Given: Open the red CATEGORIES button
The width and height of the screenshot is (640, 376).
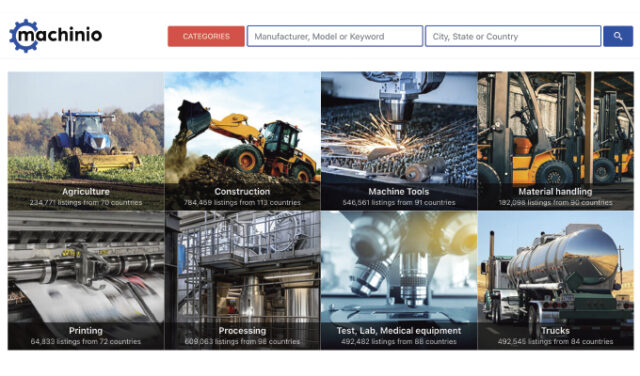Looking at the screenshot, I should pyautogui.click(x=206, y=36).
